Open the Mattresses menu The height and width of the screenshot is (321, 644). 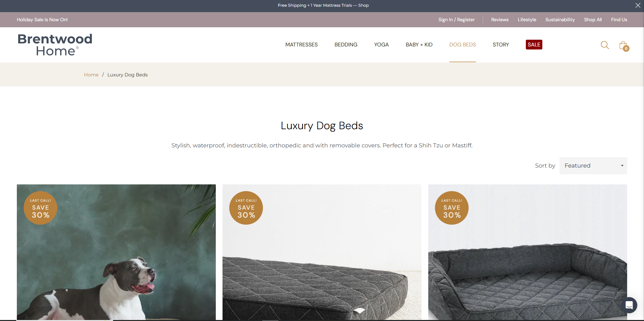(301, 45)
